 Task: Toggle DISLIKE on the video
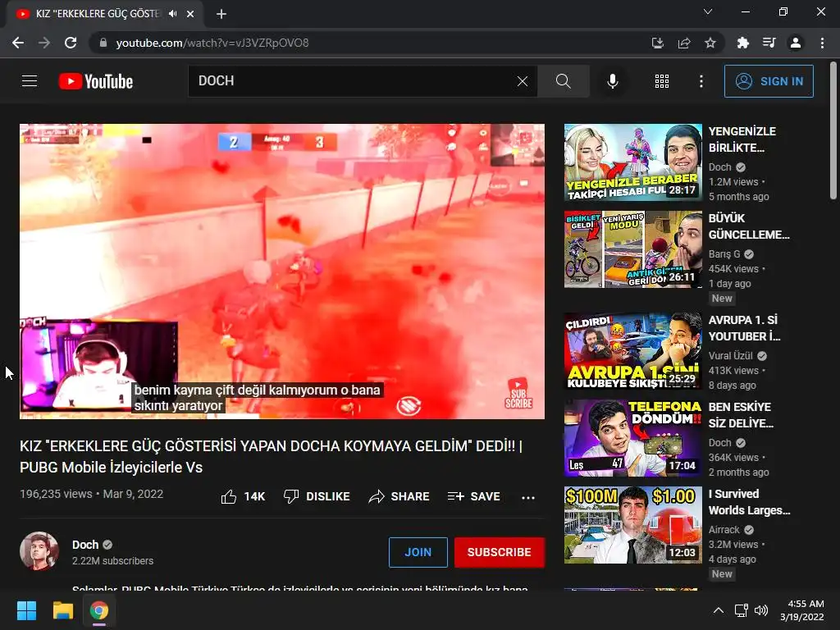coord(317,496)
